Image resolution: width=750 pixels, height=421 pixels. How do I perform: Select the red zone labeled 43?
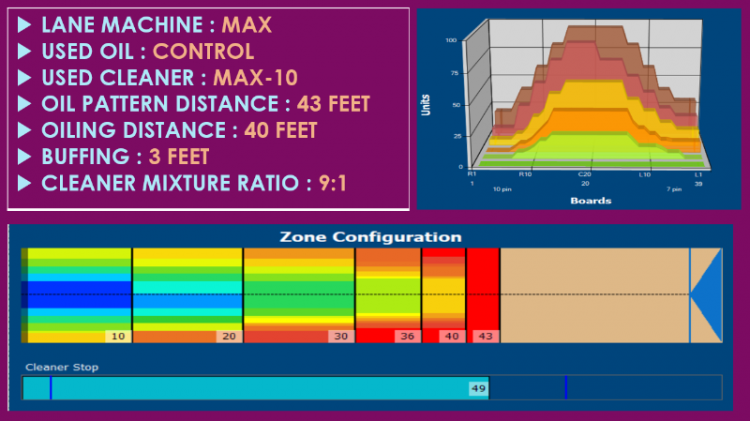coord(483,295)
